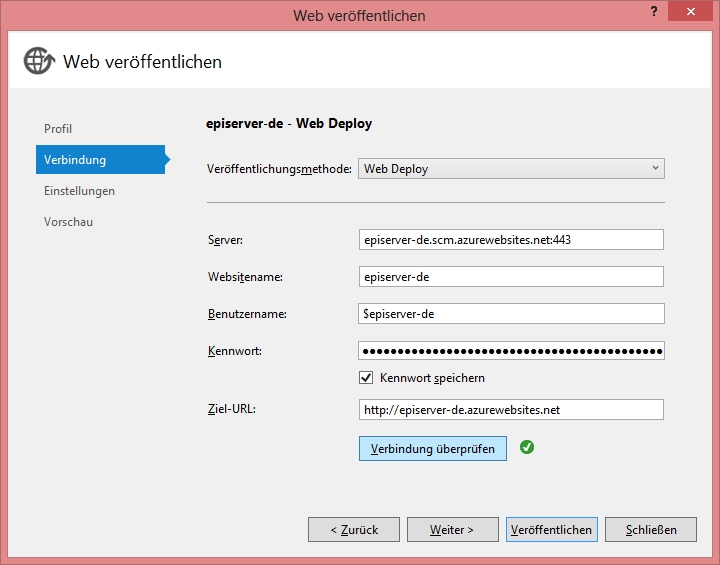Toggle the Kennwort speichern checkbox
Viewport: 720px width, 565px height.
tap(366, 378)
